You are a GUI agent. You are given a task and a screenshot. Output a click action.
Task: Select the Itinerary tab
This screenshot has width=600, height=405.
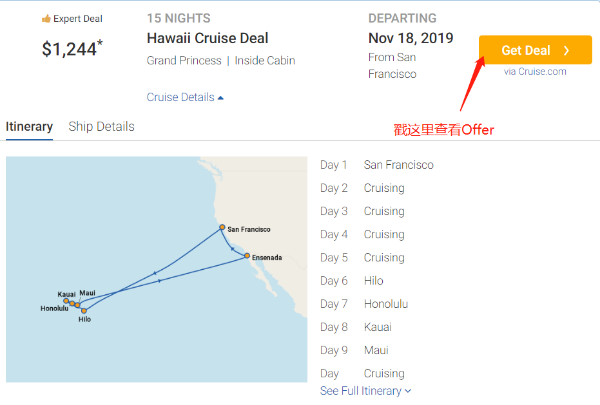[29, 127]
